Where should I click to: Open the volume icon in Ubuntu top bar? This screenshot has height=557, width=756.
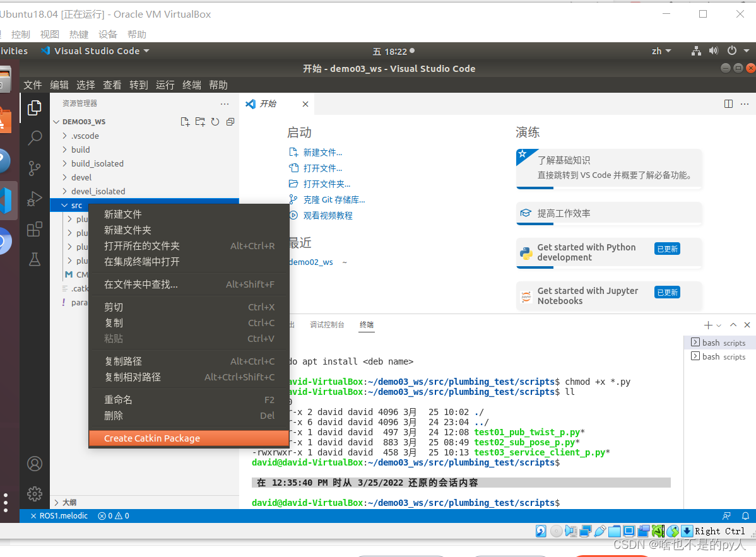[714, 50]
